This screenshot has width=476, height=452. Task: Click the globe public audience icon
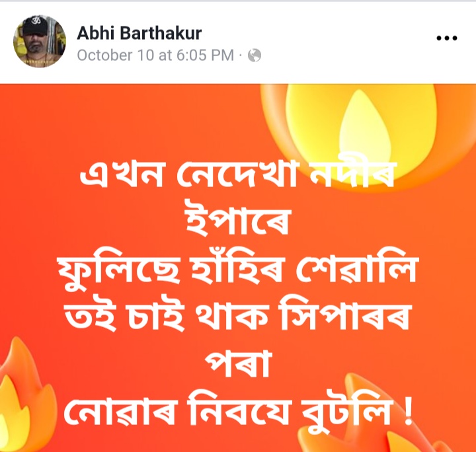tap(255, 56)
